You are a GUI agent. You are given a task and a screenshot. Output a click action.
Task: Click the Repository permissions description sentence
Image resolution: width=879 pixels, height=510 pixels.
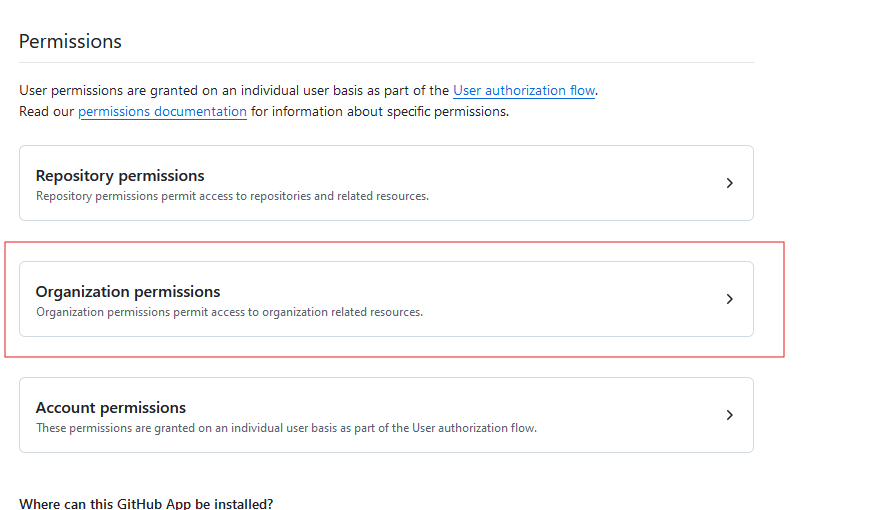(232, 196)
